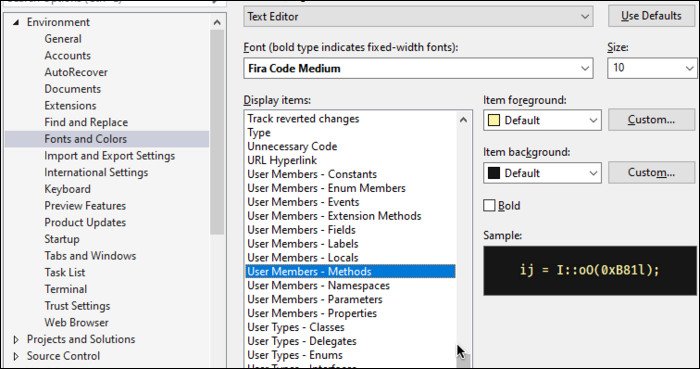Toggle the Bold checkbox
The image size is (700, 369).
coord(489,206)
